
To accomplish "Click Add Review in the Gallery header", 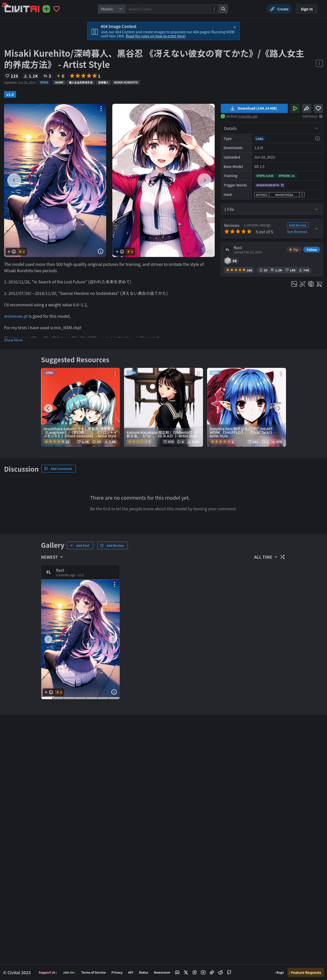I will (x=112, y=545).
